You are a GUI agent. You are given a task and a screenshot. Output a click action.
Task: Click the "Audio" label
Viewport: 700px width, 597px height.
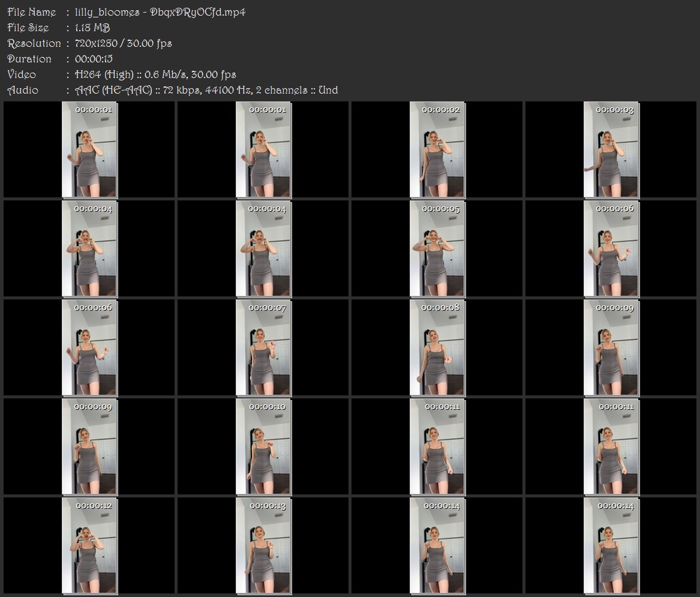[x=23, y=90]
